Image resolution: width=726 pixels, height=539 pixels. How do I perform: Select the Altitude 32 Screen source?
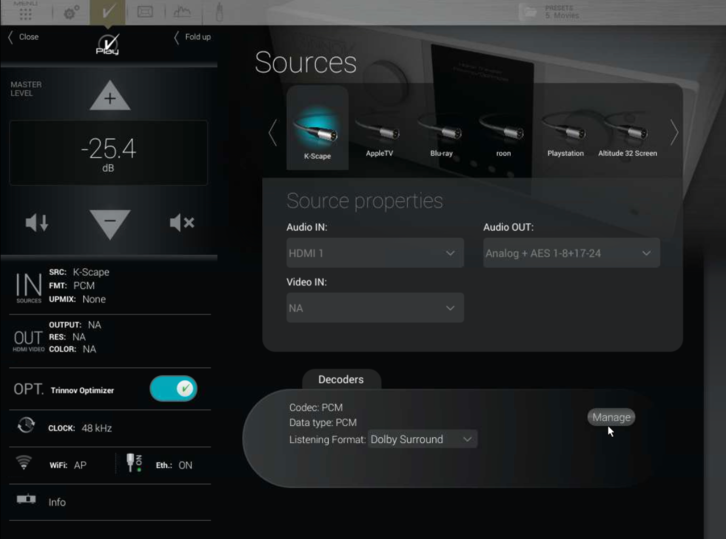[627, 134]
